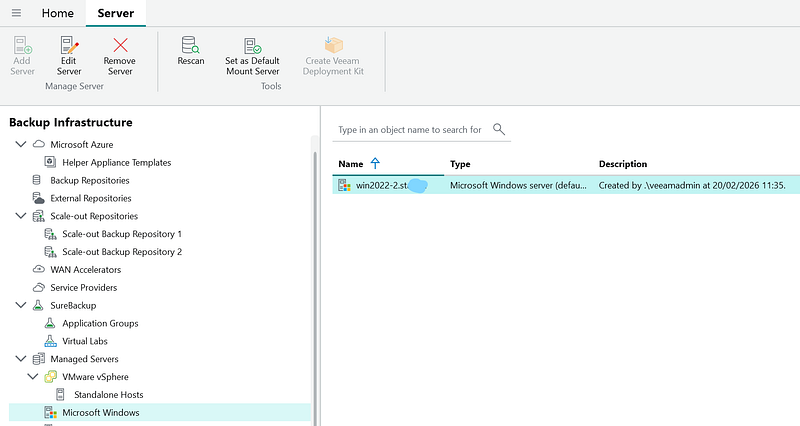Image resolution: width=800 pixels, height=426 pixels.
Task: Select Scale-out Backup Repository 1
Action: tap(121, 234)
